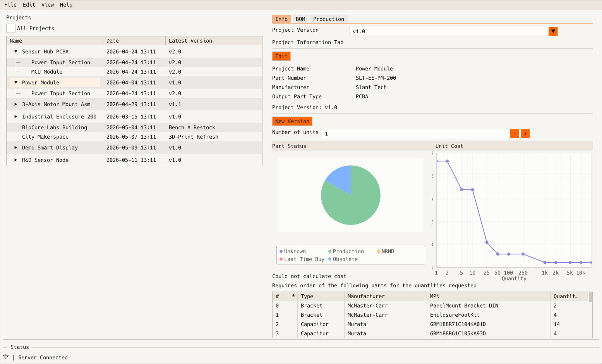
Task: Select Power Input Section under Sensor Hub PCBA
Action: click(x=61, y=62)
